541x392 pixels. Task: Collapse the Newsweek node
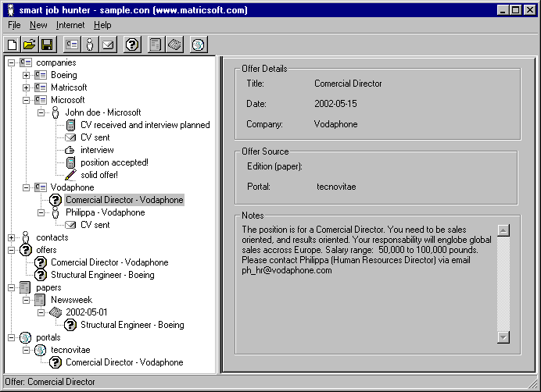[27, 300]
